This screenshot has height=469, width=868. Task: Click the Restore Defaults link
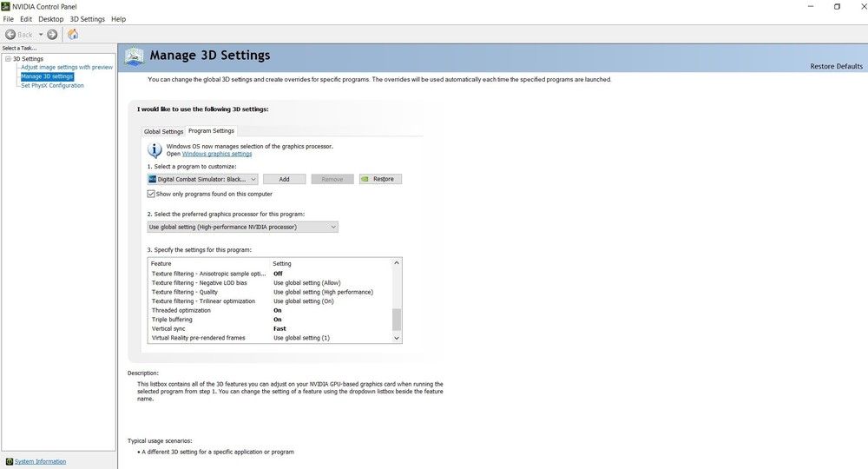point(836,66)
